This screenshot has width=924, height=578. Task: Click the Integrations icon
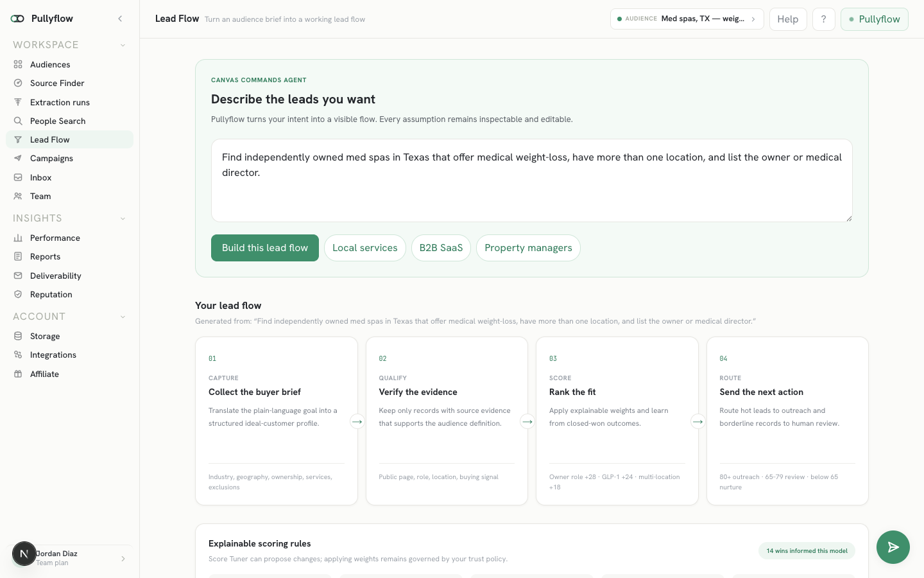18,355
